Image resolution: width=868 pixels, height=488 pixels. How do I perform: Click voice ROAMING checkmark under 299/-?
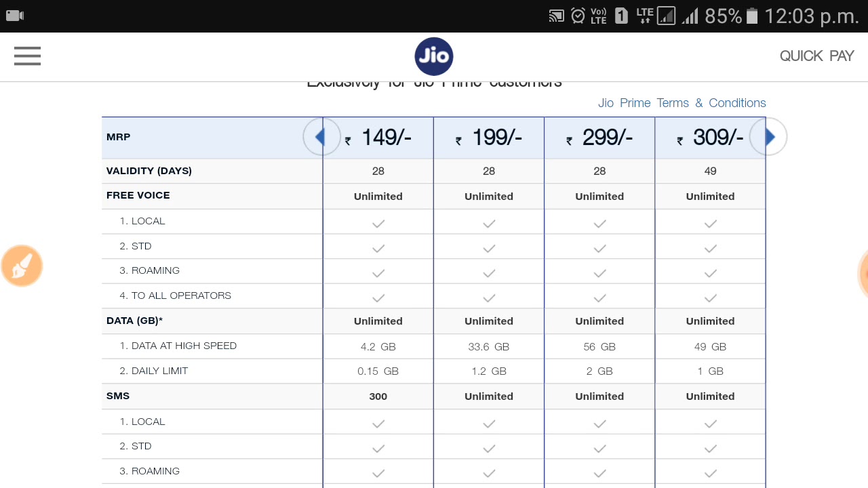(599, 273)
